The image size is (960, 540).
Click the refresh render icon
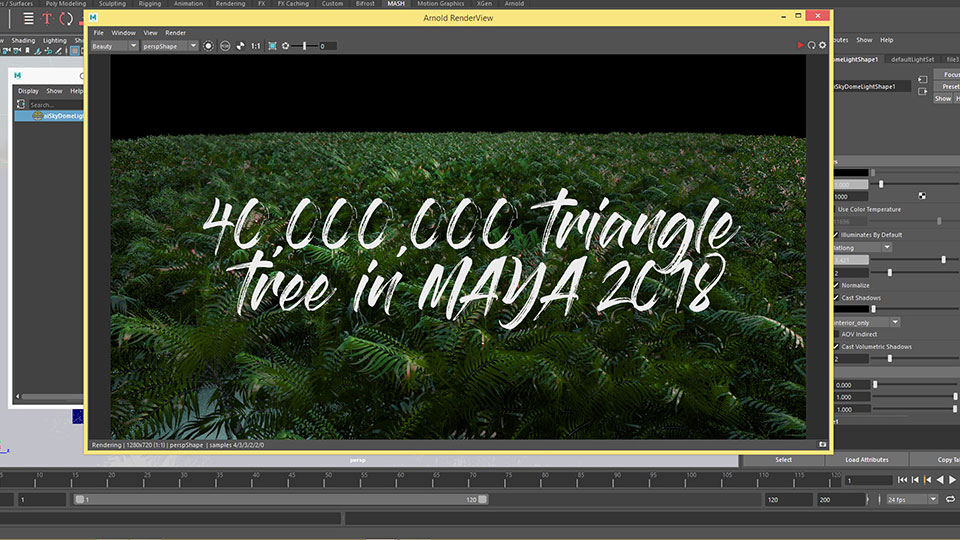pyautogui.click(x=811, y=45)
